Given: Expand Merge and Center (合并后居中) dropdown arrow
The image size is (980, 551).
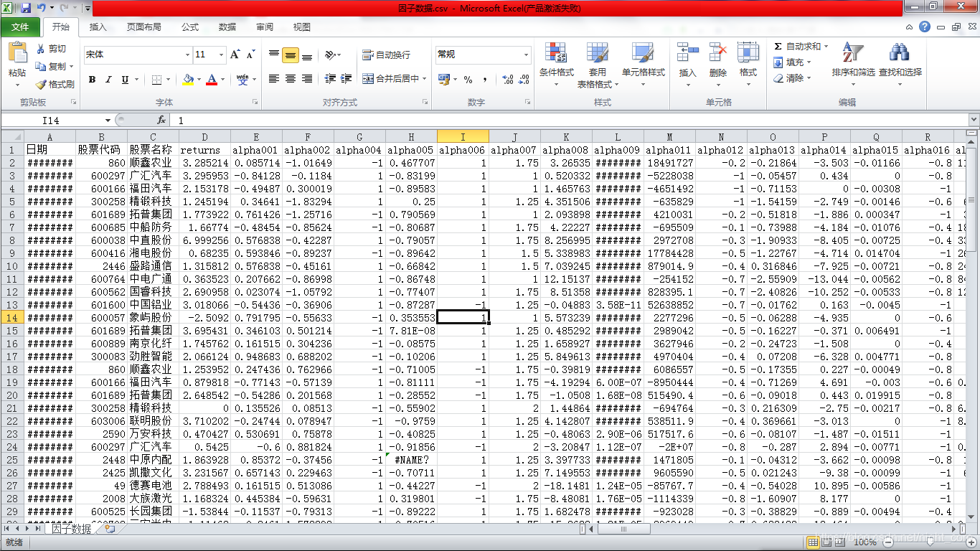Looking at the screenshot, I should 424,79.
